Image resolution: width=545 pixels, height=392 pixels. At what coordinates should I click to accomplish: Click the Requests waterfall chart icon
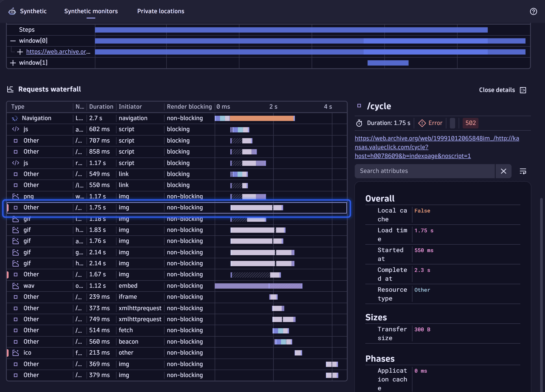coord(10,89)
